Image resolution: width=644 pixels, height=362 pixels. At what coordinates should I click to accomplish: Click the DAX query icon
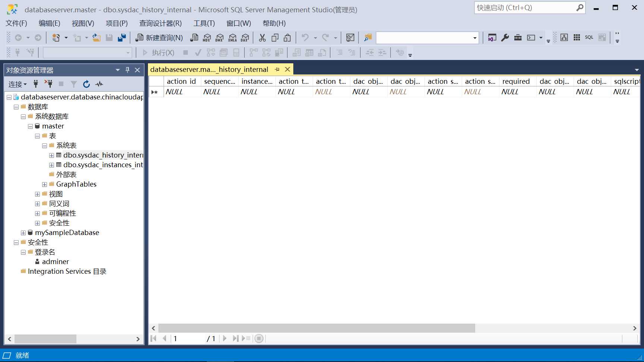tap(245, 38)
